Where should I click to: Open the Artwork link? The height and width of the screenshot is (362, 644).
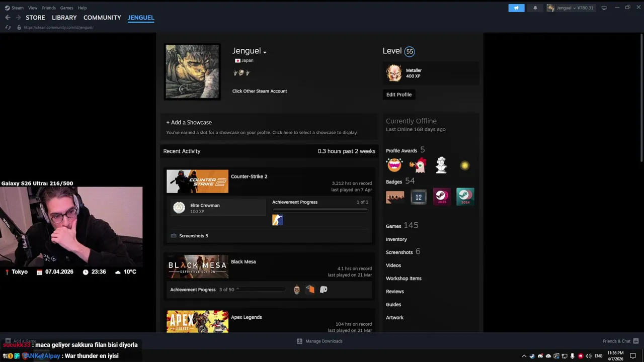coord(394,318)
